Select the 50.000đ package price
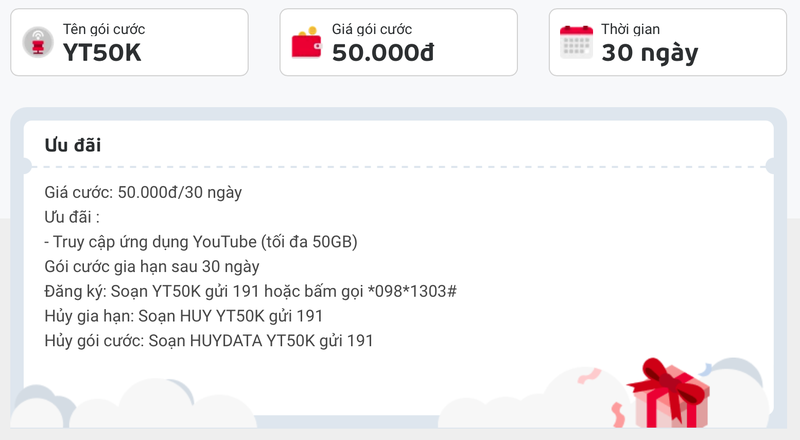This screenshot has width=800, height=440. click(x=383, y=53)
